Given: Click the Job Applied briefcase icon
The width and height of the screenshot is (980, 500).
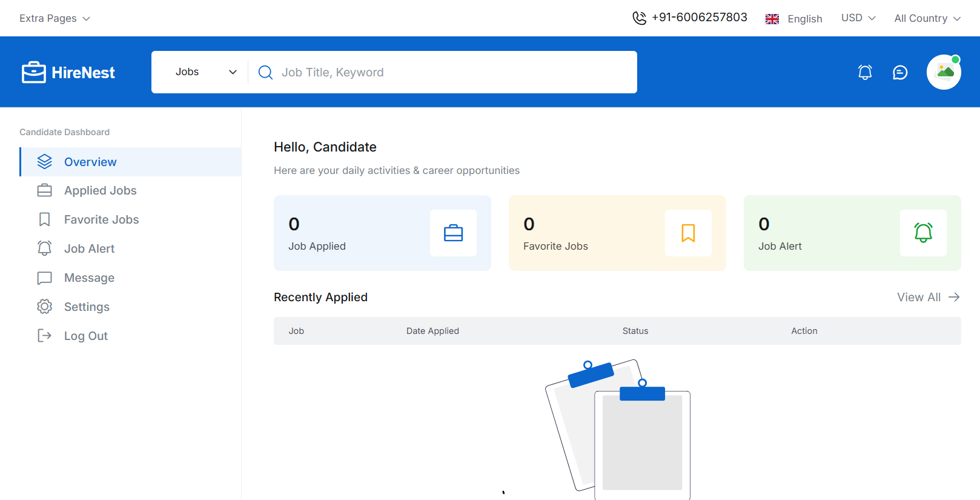Looking at the screenshot, I should point(453,233).
